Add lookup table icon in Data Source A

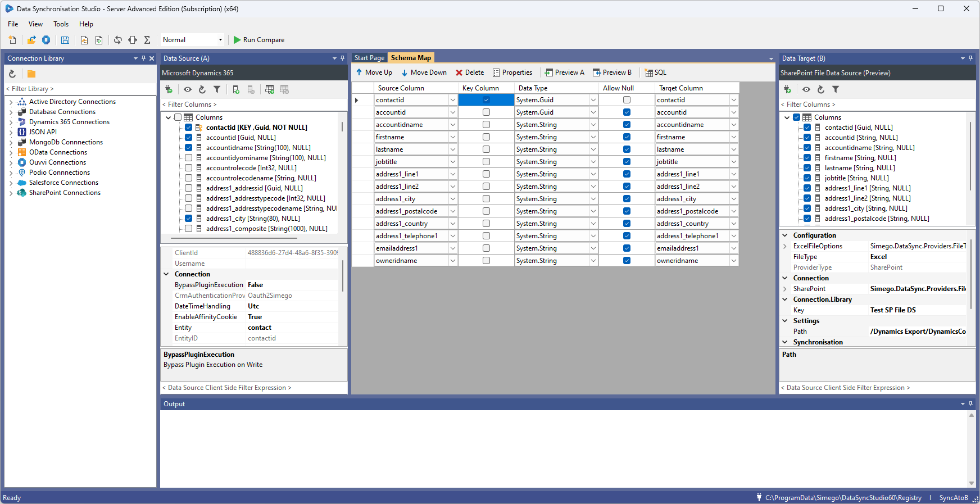coord(270,89)
